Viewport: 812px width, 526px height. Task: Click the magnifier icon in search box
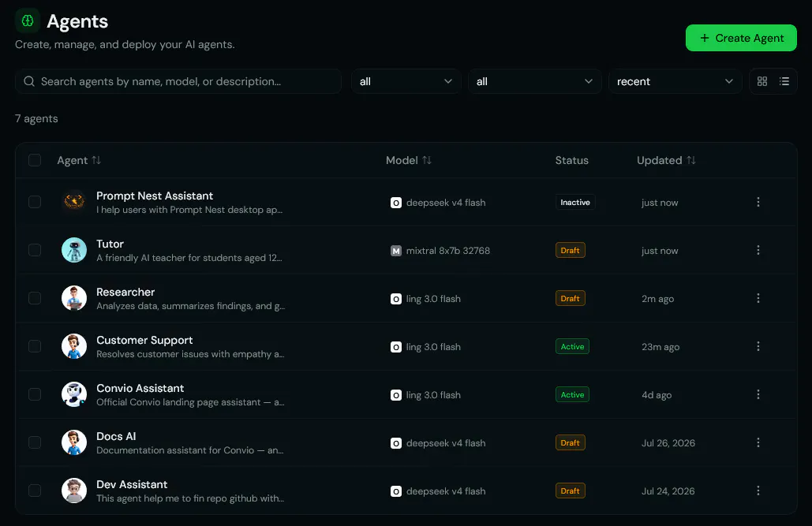click(x=29, y=81)
